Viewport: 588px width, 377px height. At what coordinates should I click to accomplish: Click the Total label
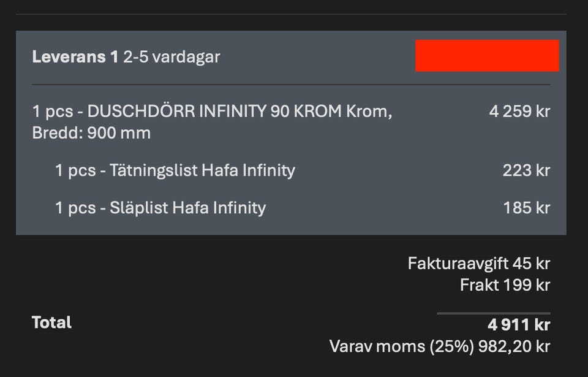(52, 322)
